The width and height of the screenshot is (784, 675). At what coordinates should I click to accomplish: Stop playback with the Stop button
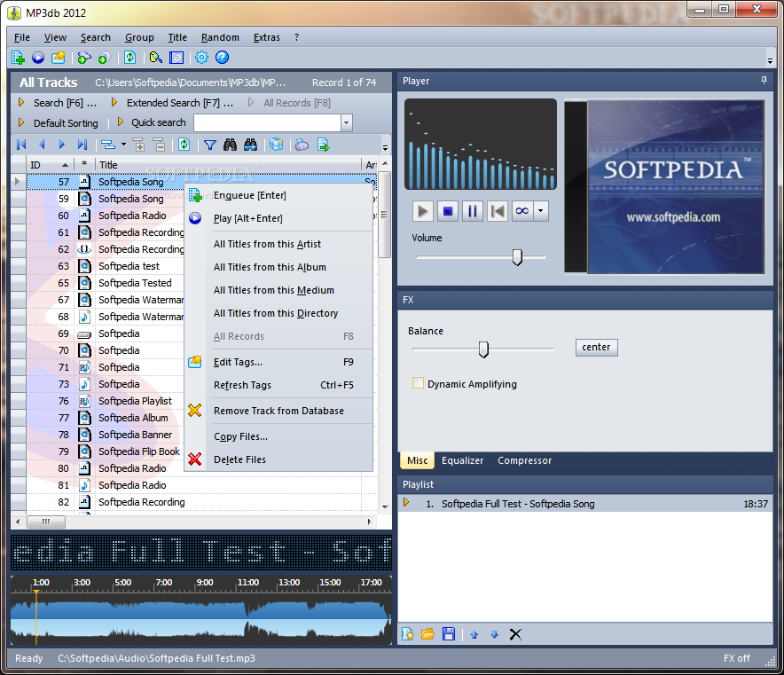pos(448,211)
